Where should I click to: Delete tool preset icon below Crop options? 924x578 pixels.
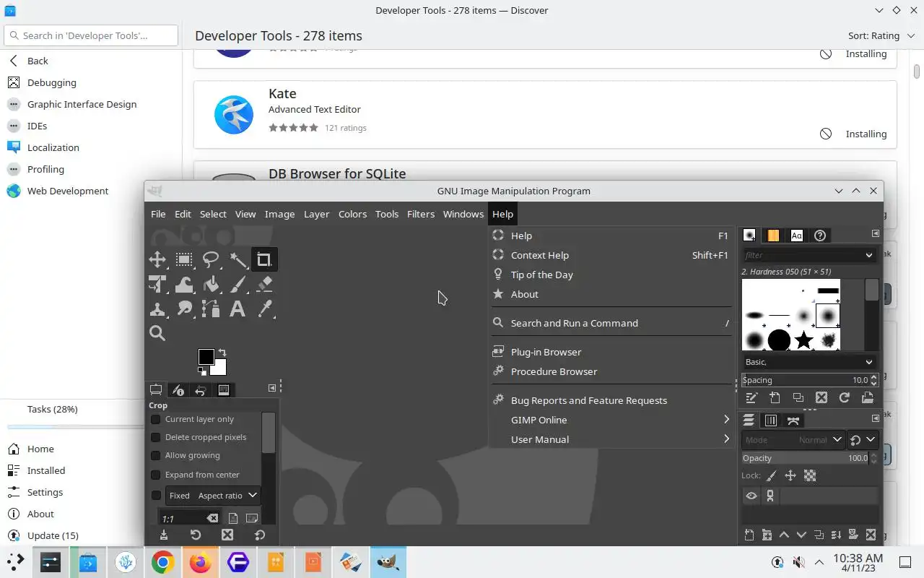coord(227,535)
